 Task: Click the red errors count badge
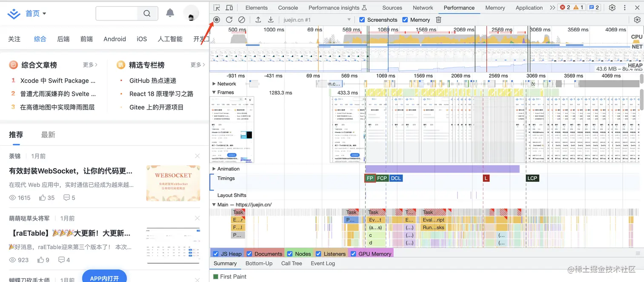point(565,8)
